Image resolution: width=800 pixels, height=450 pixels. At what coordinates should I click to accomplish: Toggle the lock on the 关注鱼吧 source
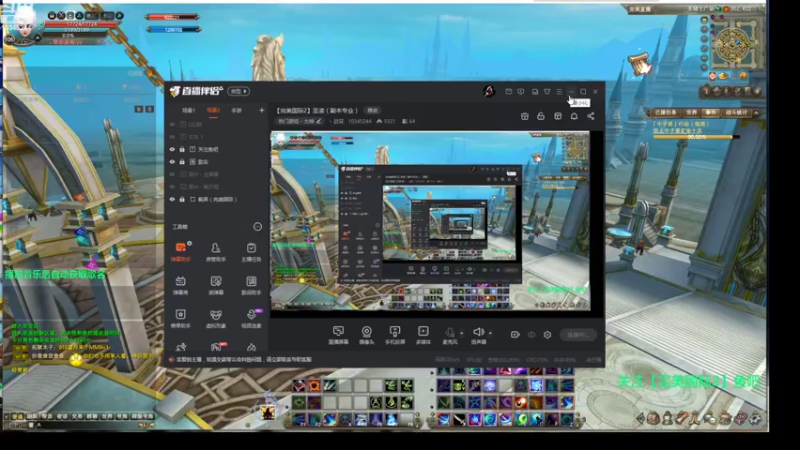[x=182, y=149]
